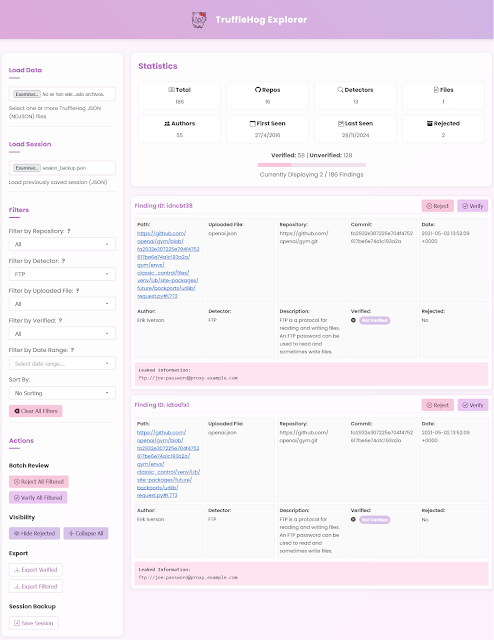Screen dimensions: 494x640
Task: Click the help icon next to Filter by Detector
Action: pyautogui.click(x=63, y=261)
